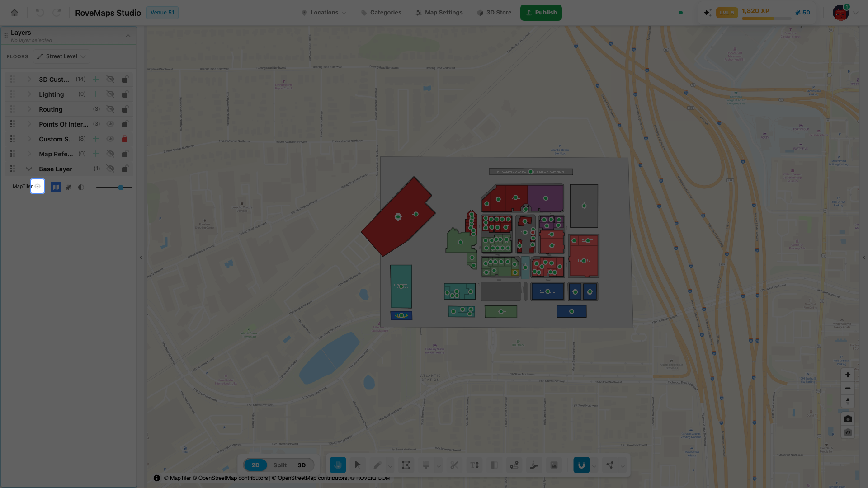The width and height of the screenshot is (868, 488).
Task: Hide the Custom S... layer
Action: click(x=110, y=139)
